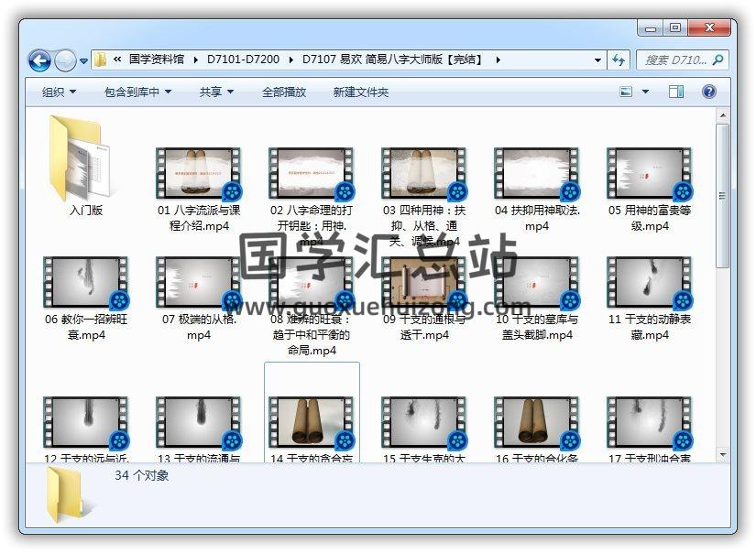The width and height of the screenshot is (756, 553).
Task: Expand arrow after 国学资料馆 breadcrumb
Action: pyautogui.click(x=196, y=60)
